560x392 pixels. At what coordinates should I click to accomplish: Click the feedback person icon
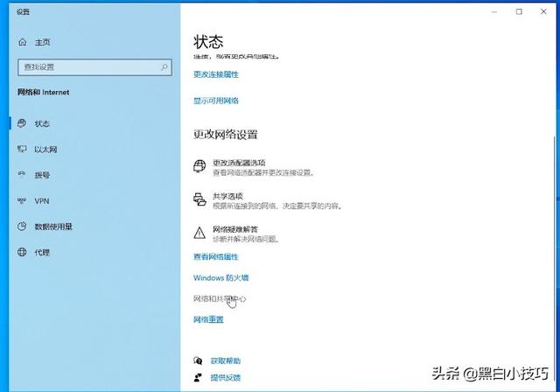(198, 377)
